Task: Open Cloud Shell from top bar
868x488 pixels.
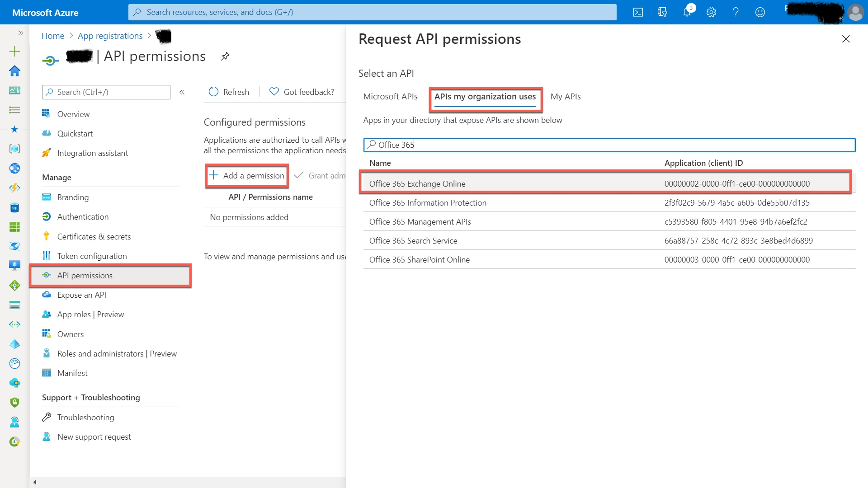Action: click(x=638, y=12)
